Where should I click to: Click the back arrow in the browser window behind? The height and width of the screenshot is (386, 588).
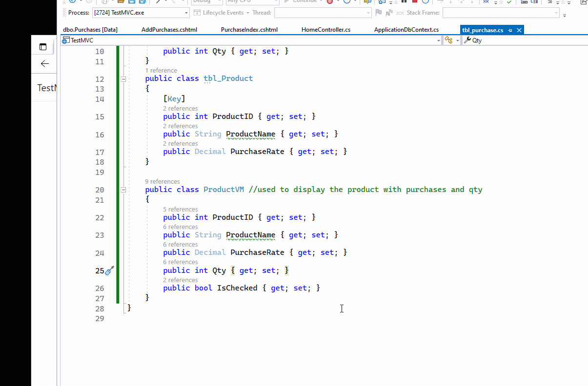(45, 64)
